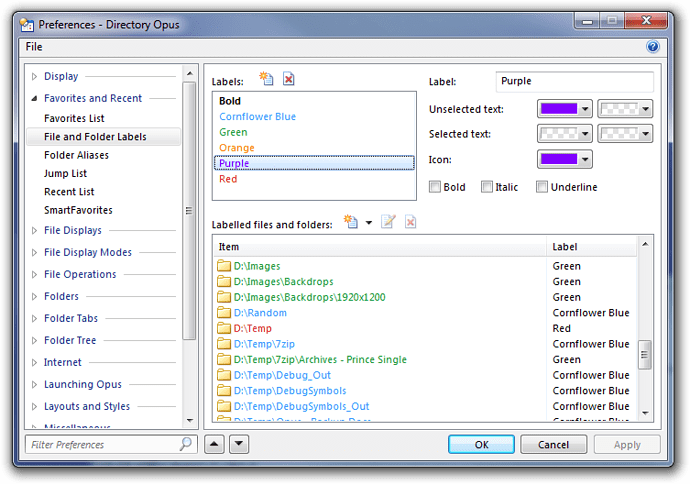This screenshot has width=690, height=484.
Task: Open the Unselected text purple color dropdown
Action: coord(585,109)
